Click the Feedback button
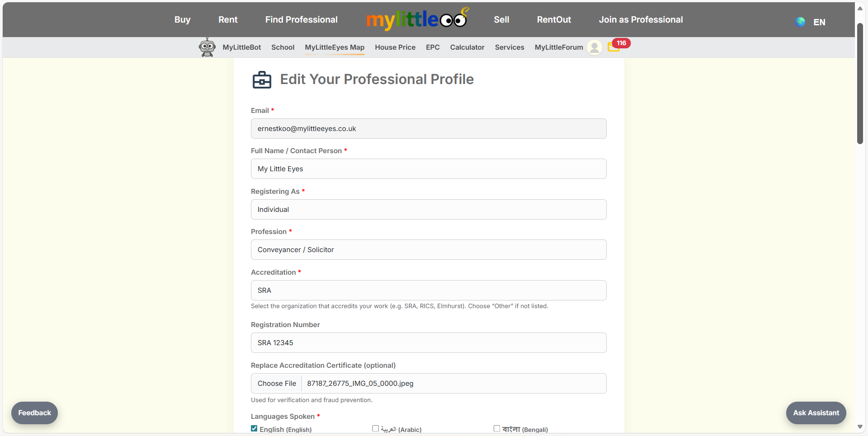The height and width of the screenshot is (436, 868). [34, 413]
